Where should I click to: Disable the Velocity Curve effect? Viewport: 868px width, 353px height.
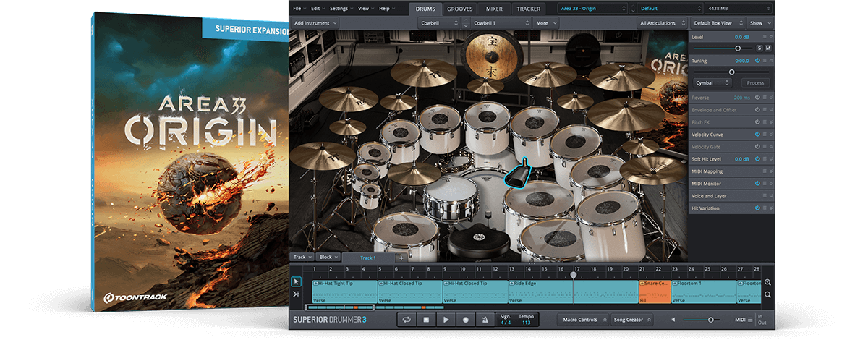pos(757,135)
